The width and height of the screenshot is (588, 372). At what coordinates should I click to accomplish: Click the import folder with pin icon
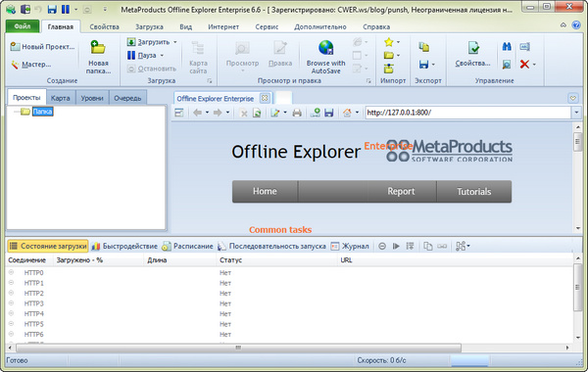pos(388,69)
